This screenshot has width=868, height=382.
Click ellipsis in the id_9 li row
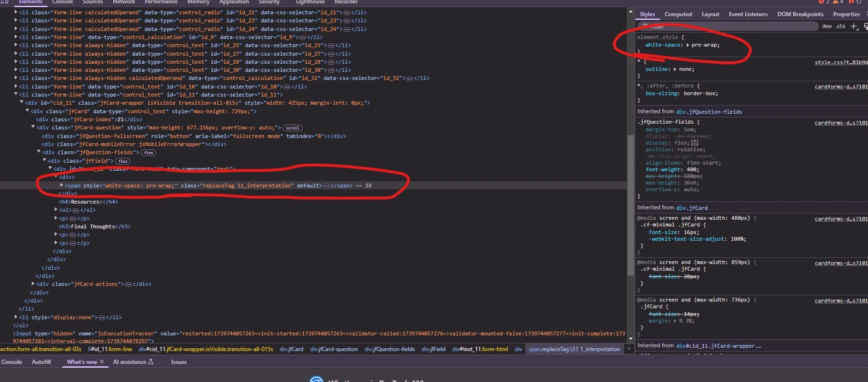tap(303, 37)
